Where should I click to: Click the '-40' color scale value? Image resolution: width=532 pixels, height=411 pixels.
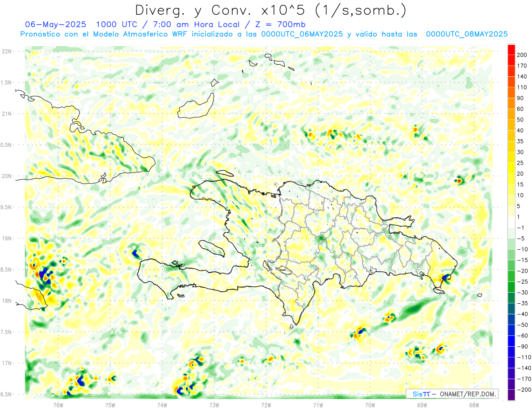pos(522,314)
